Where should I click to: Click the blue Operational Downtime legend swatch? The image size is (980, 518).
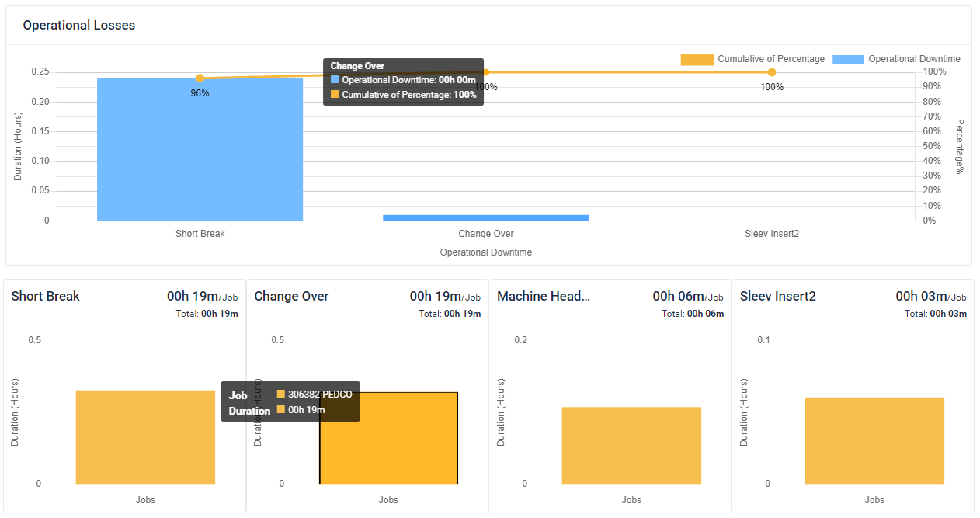click(847, 60)
